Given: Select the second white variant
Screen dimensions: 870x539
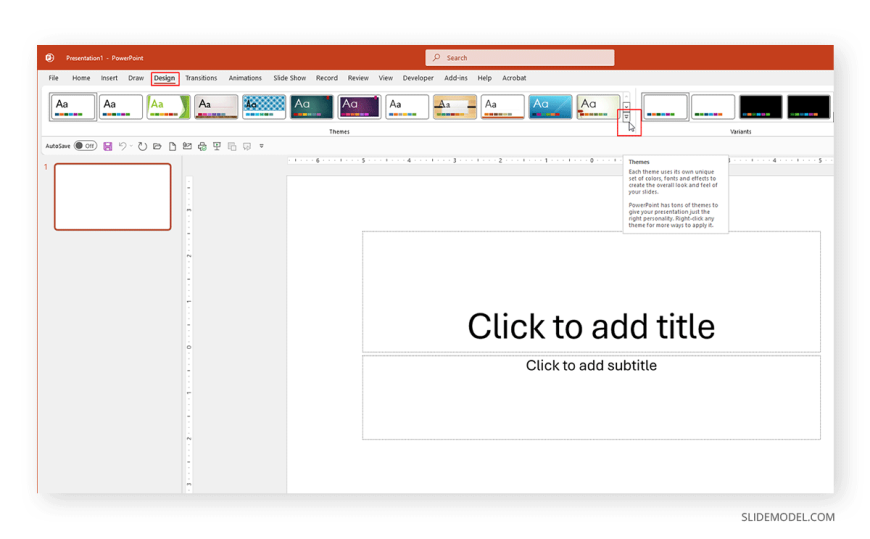Looking at the screenshot, I should (x=713, y=107).
